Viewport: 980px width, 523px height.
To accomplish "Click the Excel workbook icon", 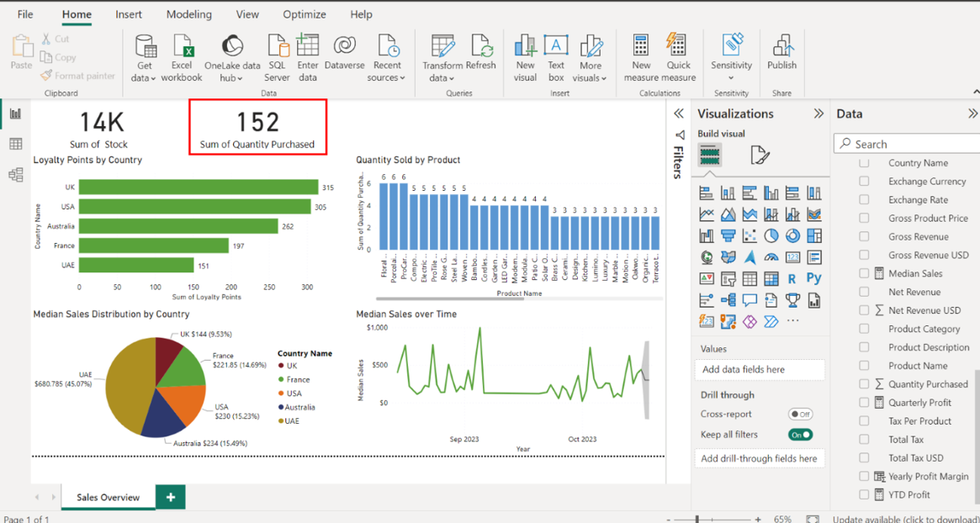I will (x=182, y=57).
